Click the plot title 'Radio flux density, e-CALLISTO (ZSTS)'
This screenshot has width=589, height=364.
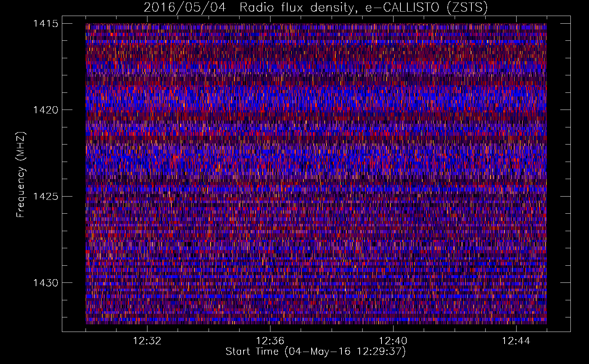[363, 8]
